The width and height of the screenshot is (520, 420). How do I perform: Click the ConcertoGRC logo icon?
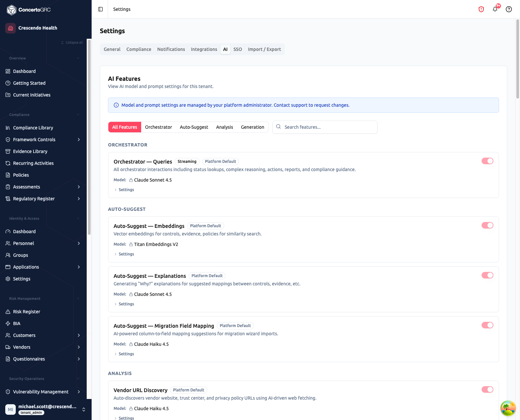tap(11, 10)
